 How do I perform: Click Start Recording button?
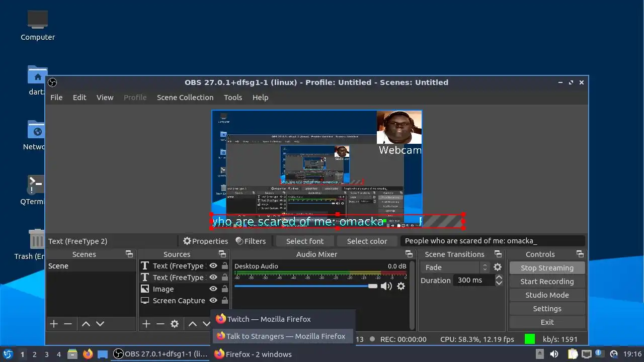coord(547,282)
